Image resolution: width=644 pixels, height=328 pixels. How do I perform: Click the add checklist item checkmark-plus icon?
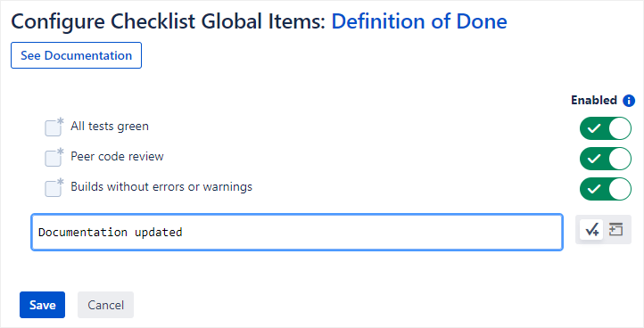[591, 230]
